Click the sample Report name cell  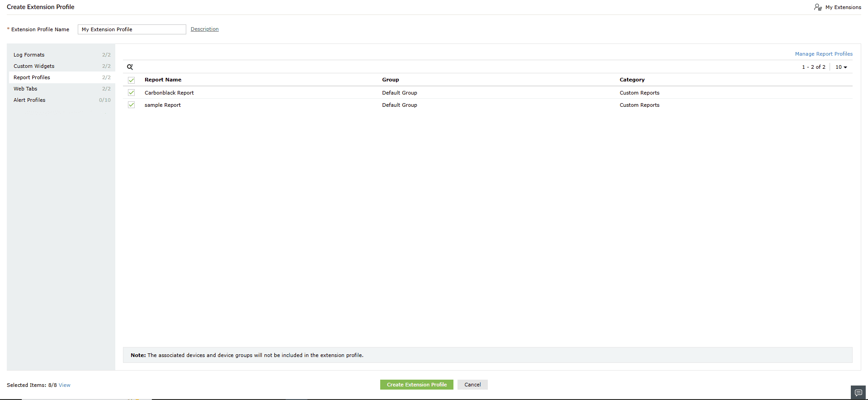pyautogui.click(x=163, y=105)
